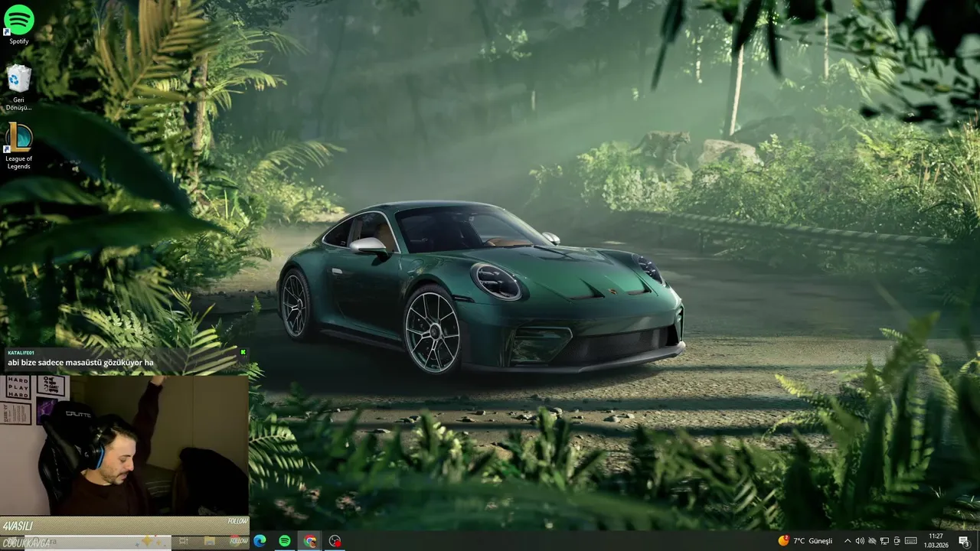Image resolution: width=980 pixels, height=551 pixels.
Task: Click the Meet Now camera tray icon
Action: 897,541
